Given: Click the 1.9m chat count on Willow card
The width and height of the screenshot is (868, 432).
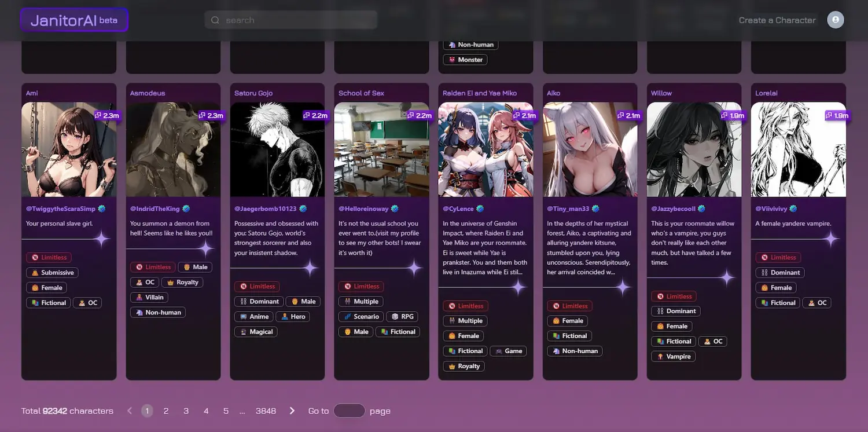Looking at the screenshot, I should point(732,116).
